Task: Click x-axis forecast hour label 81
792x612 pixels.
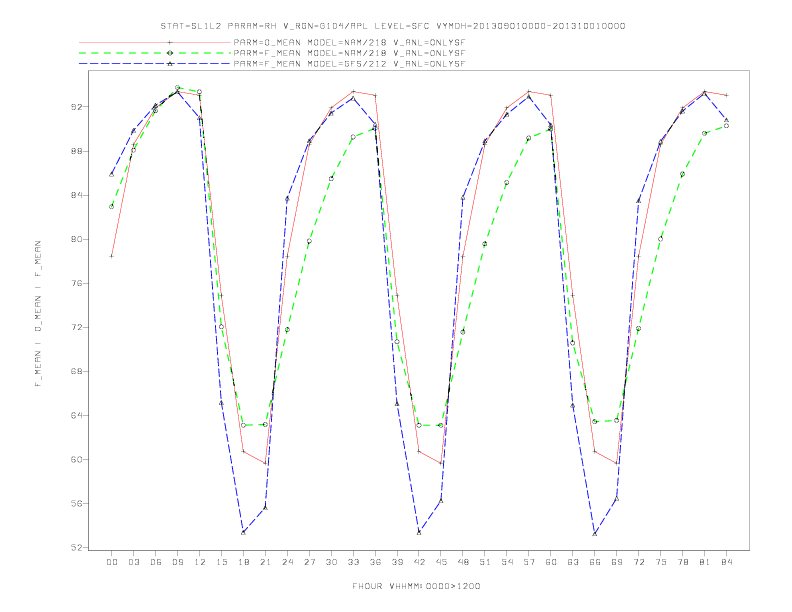Action: pyautogui.click(x=705, y=562)
